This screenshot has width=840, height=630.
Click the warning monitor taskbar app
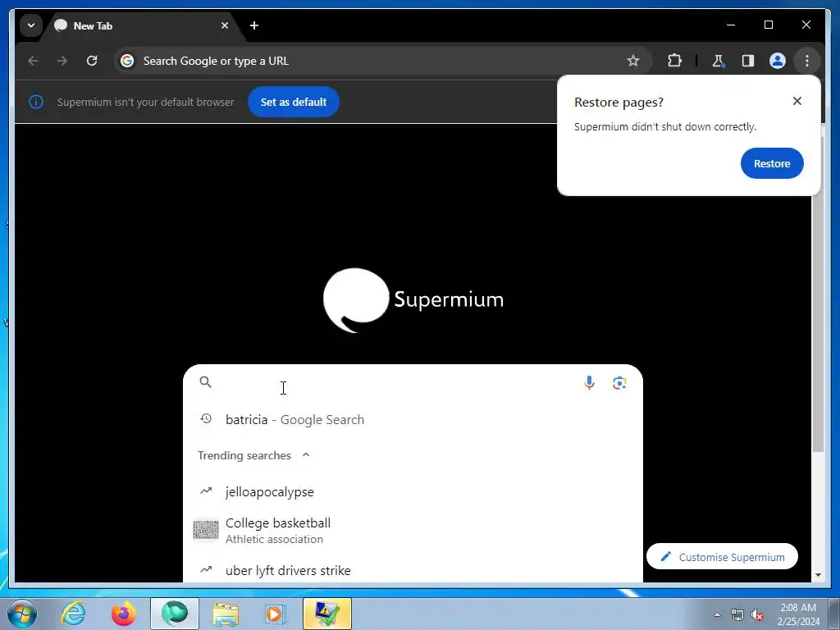[327, 614]
